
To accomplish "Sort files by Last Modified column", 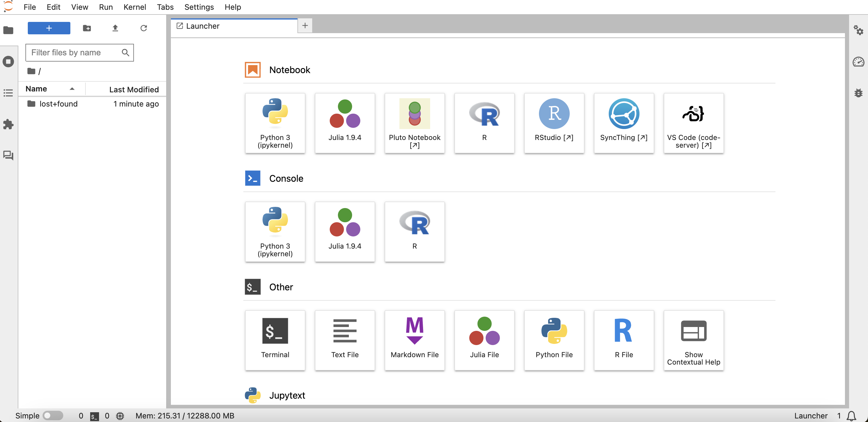I will point(126,89).
